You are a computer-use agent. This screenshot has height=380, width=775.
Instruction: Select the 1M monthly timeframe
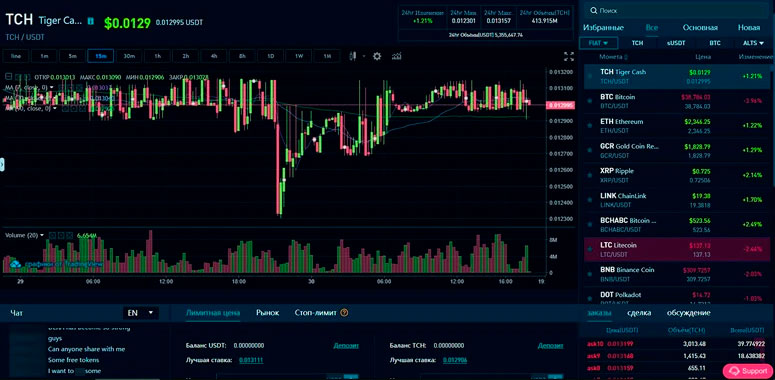[x=327, y=56]
